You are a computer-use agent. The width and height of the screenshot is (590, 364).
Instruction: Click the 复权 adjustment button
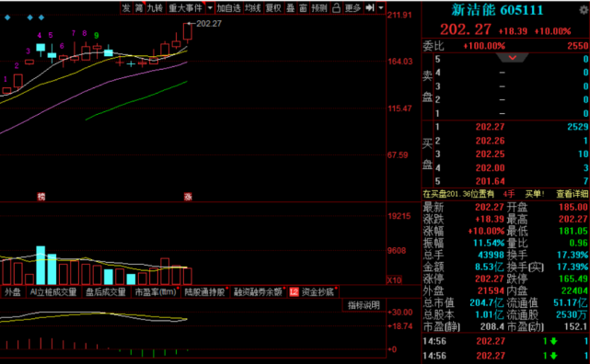pos(273,8)
